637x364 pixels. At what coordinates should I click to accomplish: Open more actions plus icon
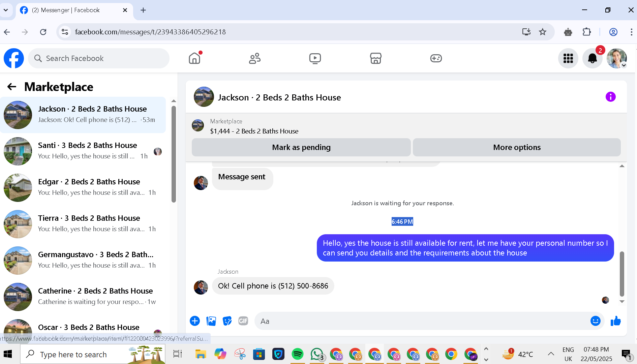click(x=195, y=321)
